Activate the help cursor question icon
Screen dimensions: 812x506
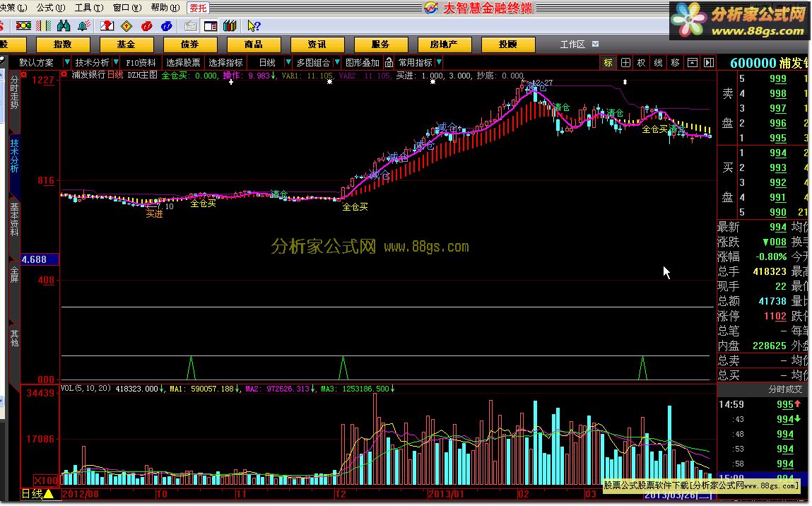(254, 26)
